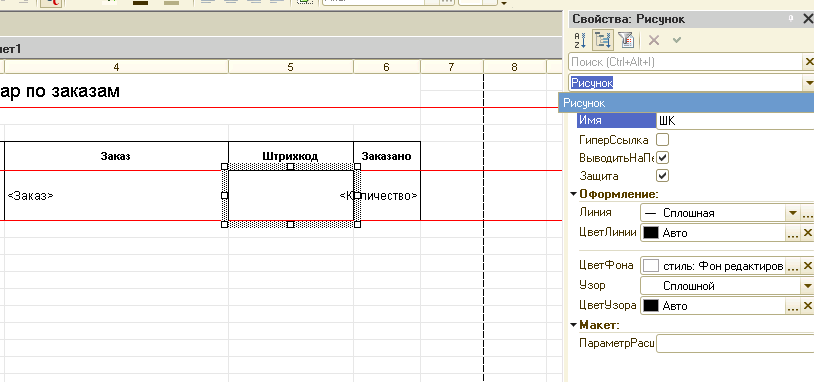Image resolution: width=814 pixels, height=382 pixels.
Task: Open the ЦветФона color chooser ellipsis button
Action: coord(793,267)
